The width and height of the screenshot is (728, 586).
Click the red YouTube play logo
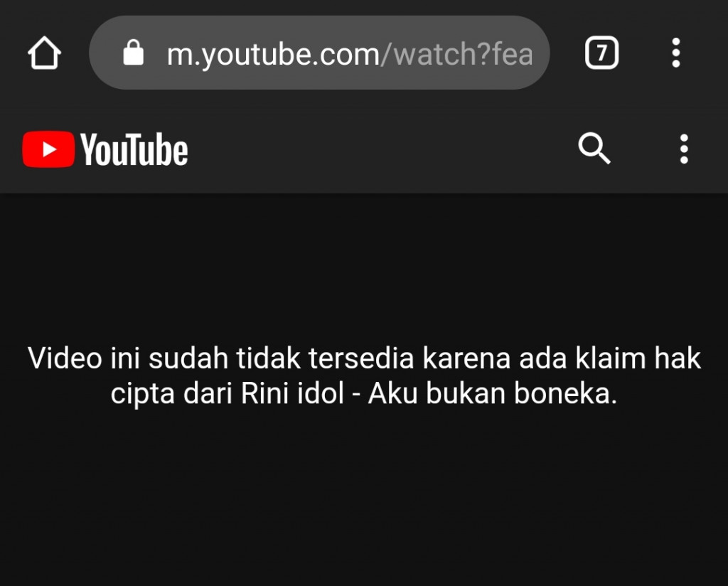[x=48, y=149]
